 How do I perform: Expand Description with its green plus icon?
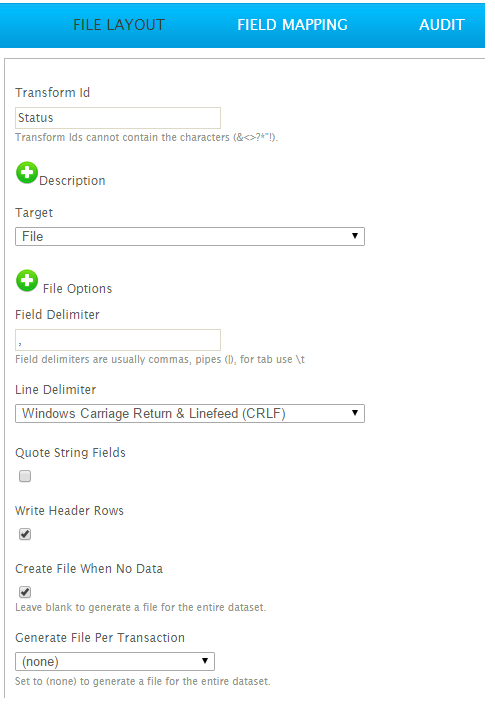click(x=27, y=172)
